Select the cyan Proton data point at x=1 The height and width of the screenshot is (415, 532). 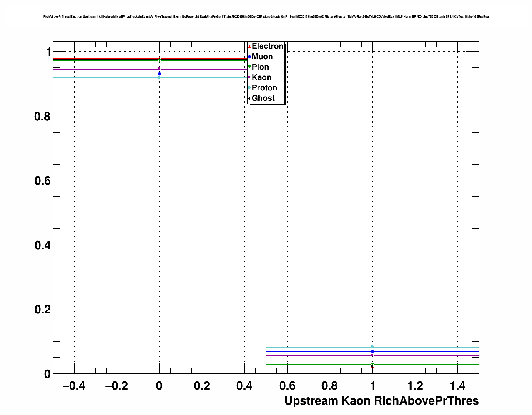[x=372, y=347]
